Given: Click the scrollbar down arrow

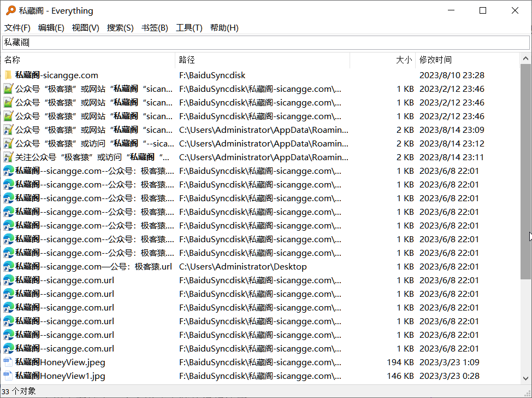Looking at the screenshot, I should click(525, 378).
